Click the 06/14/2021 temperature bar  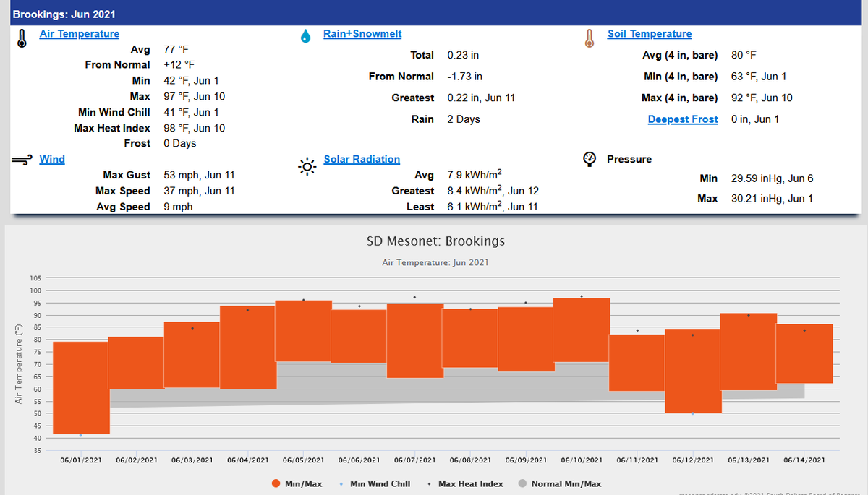[x=804, y=353]
